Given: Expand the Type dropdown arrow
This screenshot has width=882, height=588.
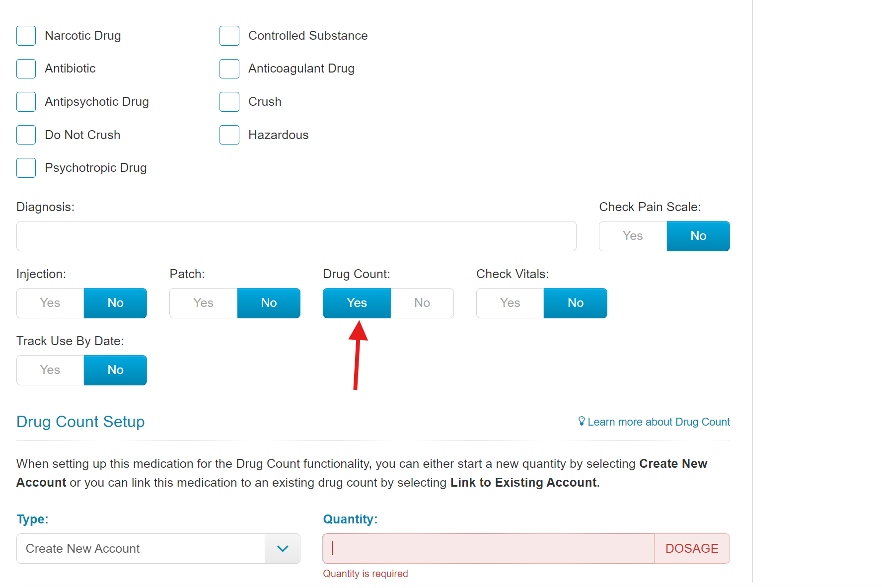Looking at the screenshot, I should point(283,549).
